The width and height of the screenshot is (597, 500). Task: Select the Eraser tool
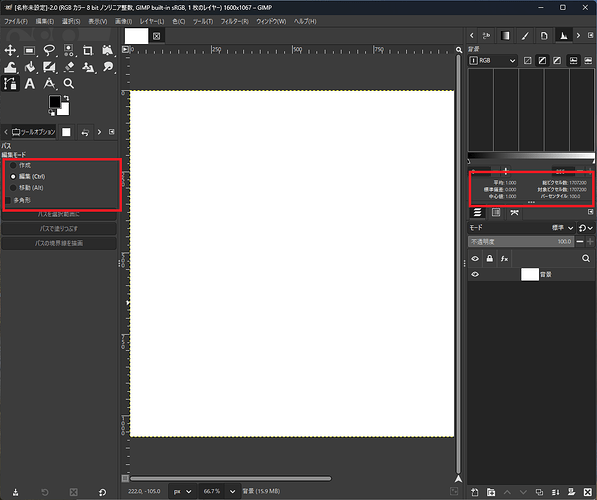[x=69, y=67]
